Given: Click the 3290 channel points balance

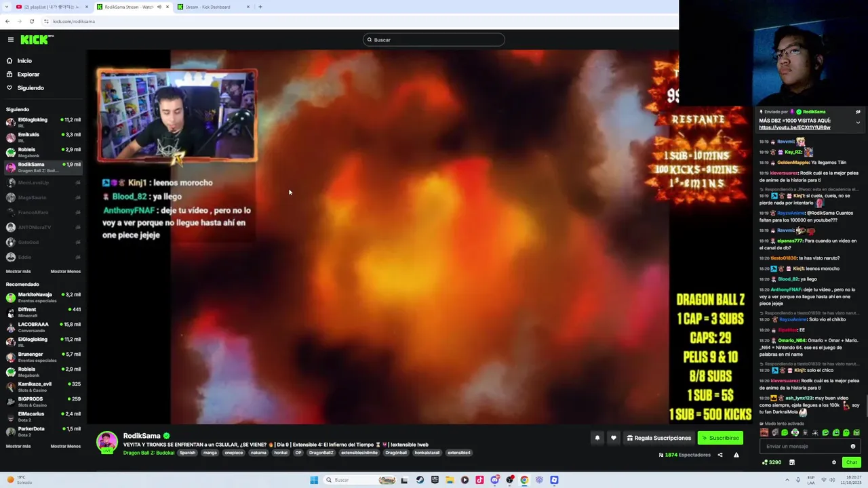Looking at the screenshot, I should pyautogui.click(x=772, y=462).
